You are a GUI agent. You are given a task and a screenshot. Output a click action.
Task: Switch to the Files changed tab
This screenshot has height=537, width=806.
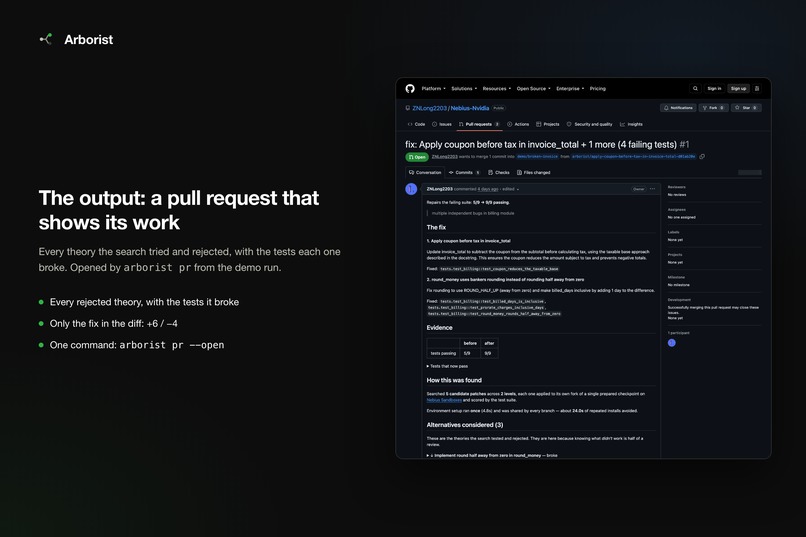pos(534,173)
